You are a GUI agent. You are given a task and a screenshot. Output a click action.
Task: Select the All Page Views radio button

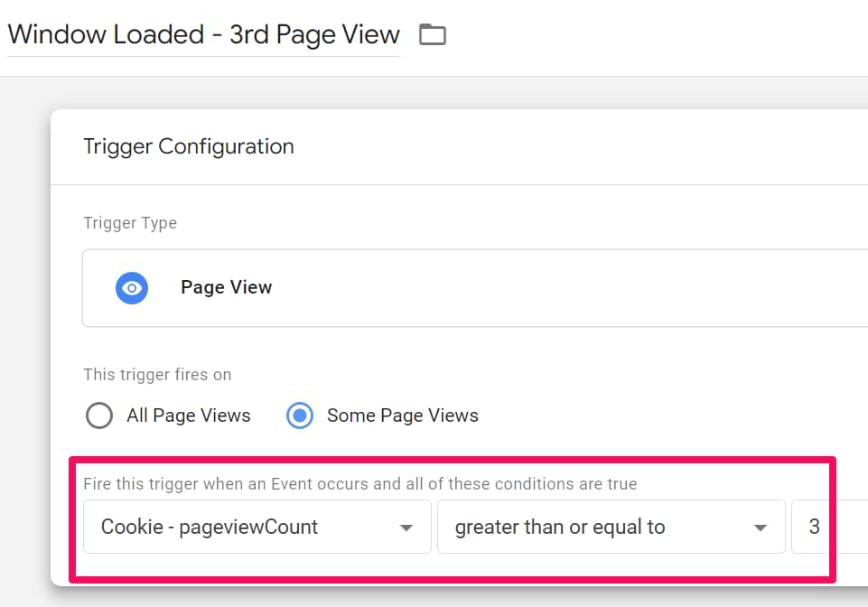(x=99, y=416)
